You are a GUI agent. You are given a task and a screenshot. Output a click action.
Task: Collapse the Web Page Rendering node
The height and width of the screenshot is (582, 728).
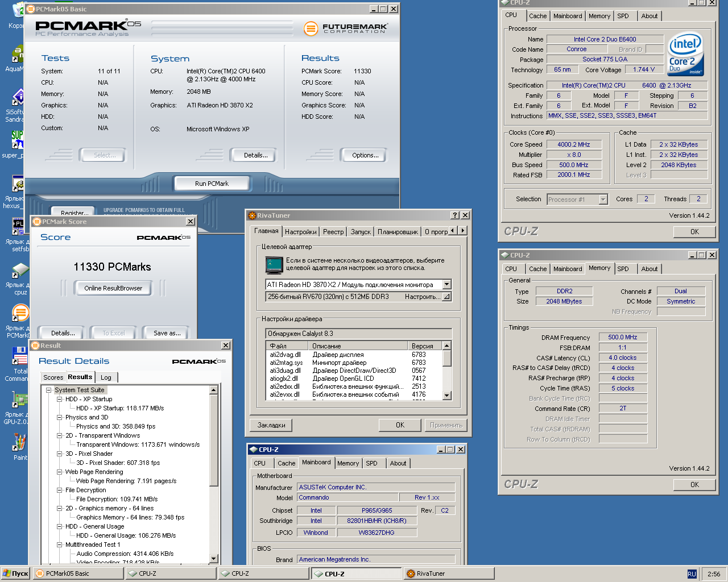tap(60, 472)
